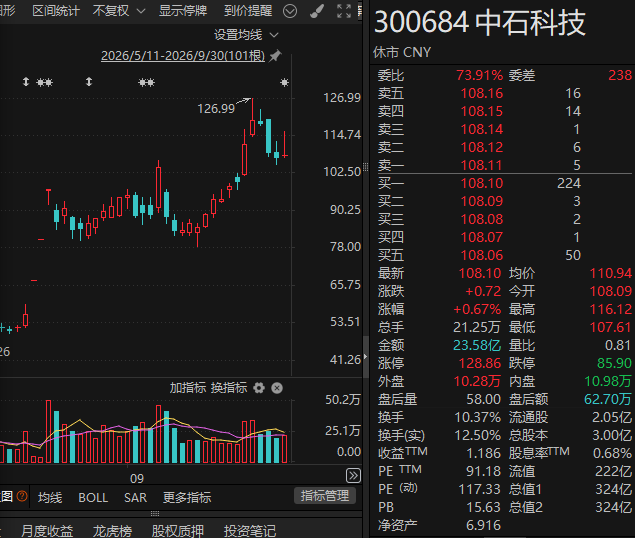Click the 卖四 price 108.15
Screen dimensions: 635x538
tap(482, 111)
